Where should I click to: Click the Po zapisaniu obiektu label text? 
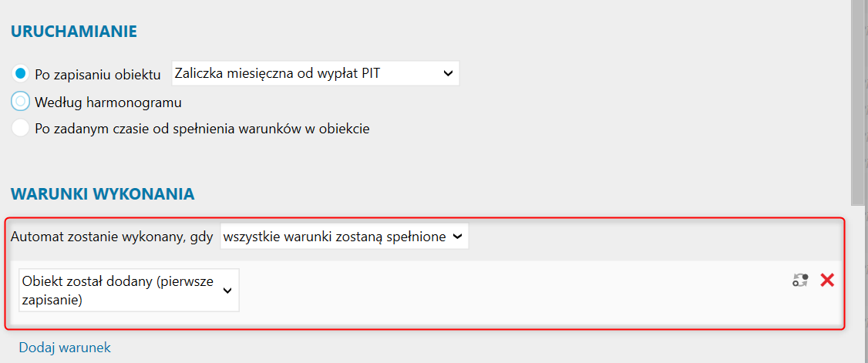point(97,75)
